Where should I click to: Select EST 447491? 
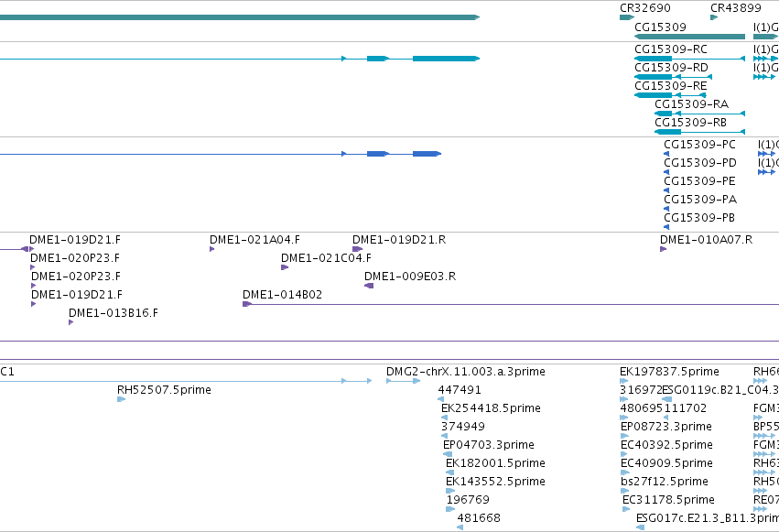(x=460, y=390)
